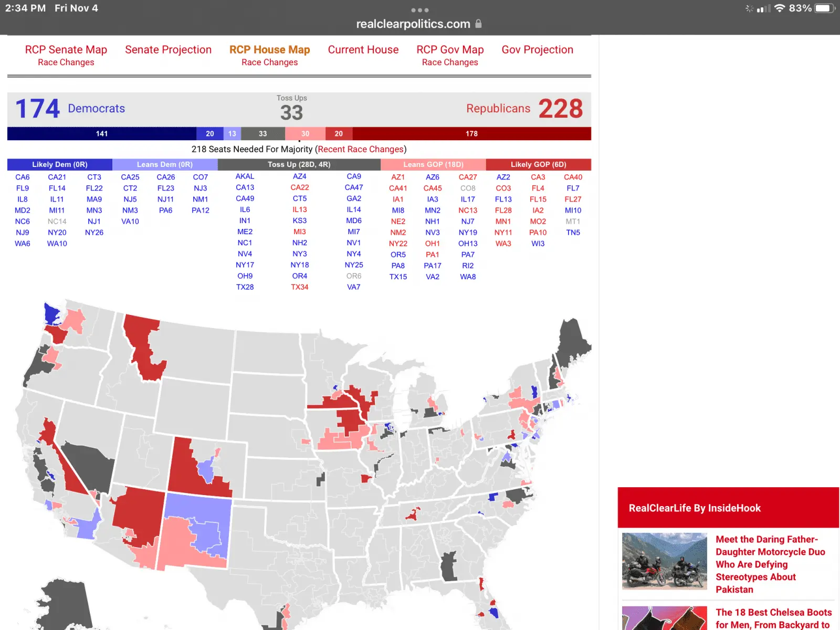Click the Maine district on the map
840x630 pixels.
coord(574,344)
